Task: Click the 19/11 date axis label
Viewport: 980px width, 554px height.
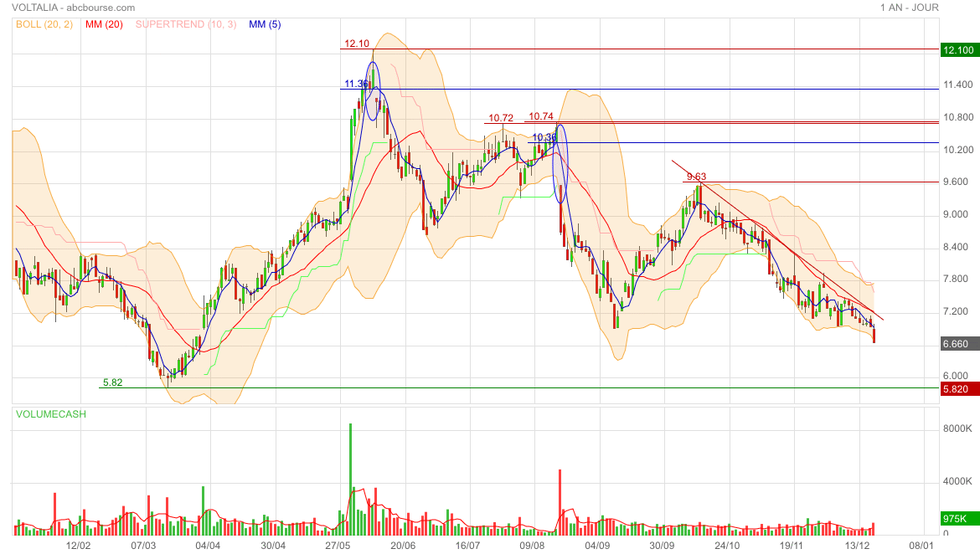Action: click(x=792, y=546)
